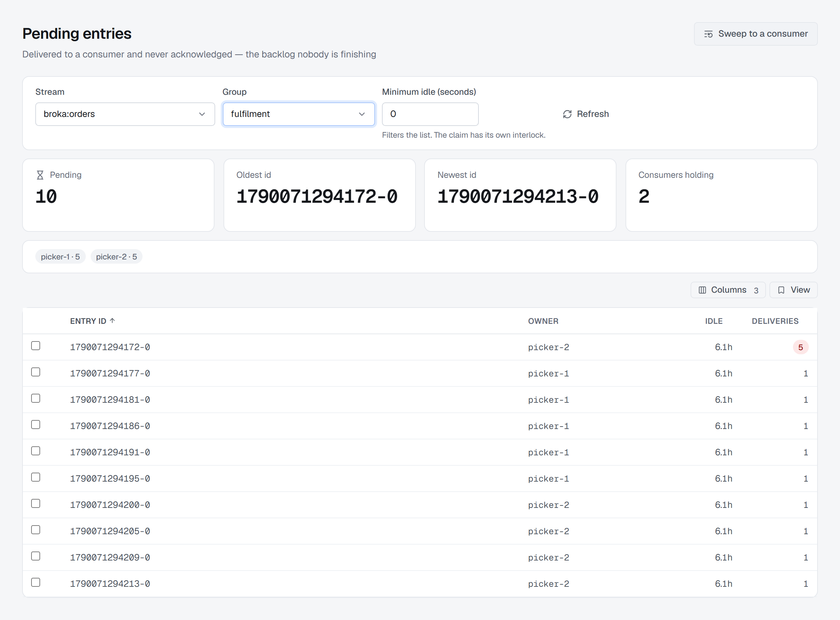Select checkbox for entry 1790071294205-0

[x=36, y=530]
